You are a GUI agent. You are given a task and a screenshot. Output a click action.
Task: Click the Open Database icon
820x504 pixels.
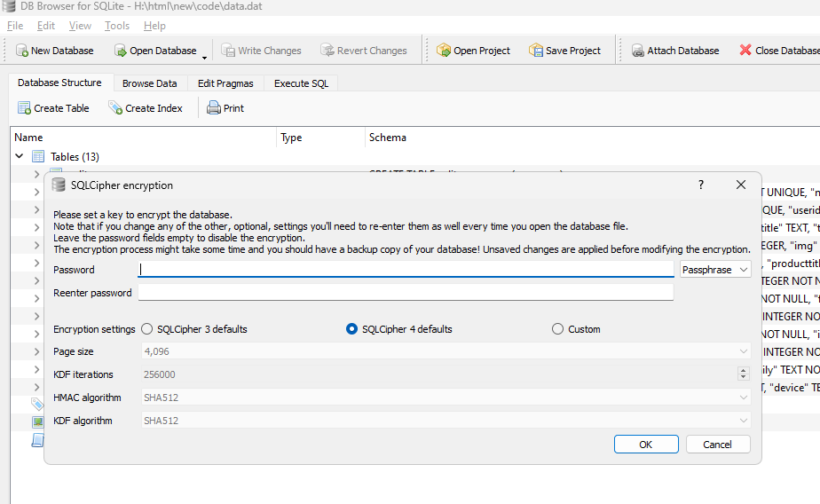click(x=121, y=51)
